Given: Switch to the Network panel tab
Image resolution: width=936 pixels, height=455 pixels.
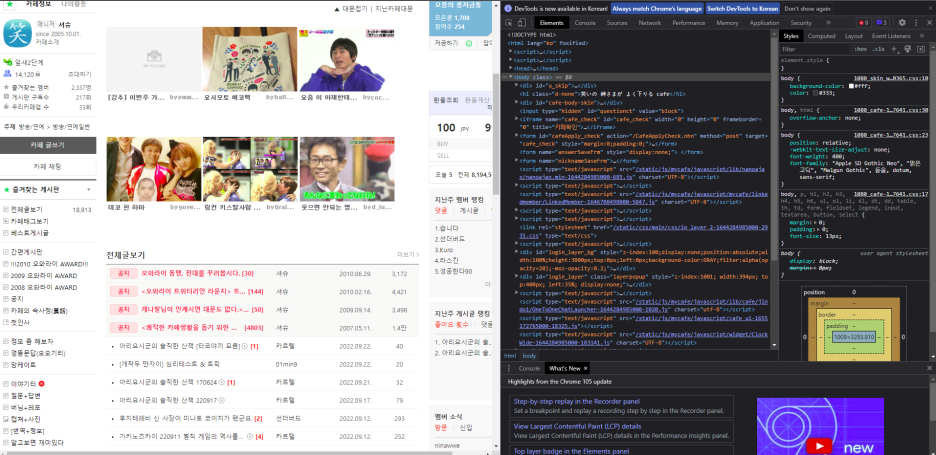Looking at the screenshot, I should [649, 23].
